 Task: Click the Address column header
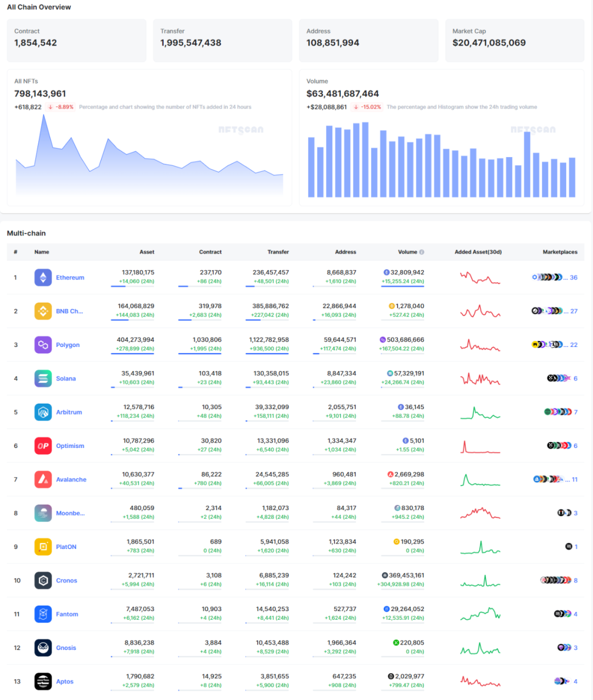click(x=345, y=252)
